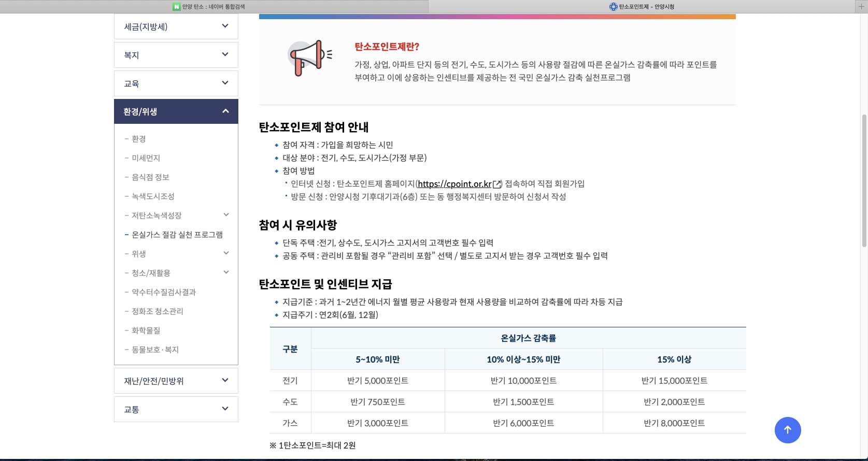Click the scroll-to-top arrow button

point(788,430)
